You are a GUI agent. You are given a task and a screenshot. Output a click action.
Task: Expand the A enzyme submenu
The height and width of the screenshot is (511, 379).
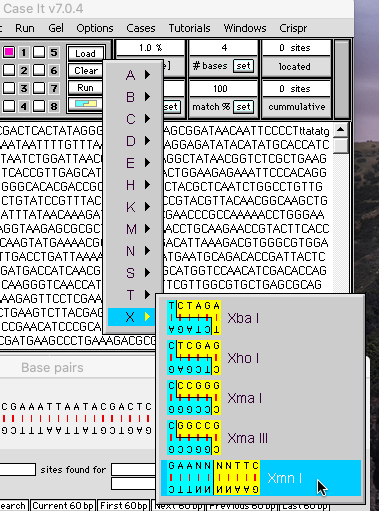point(133,75)
